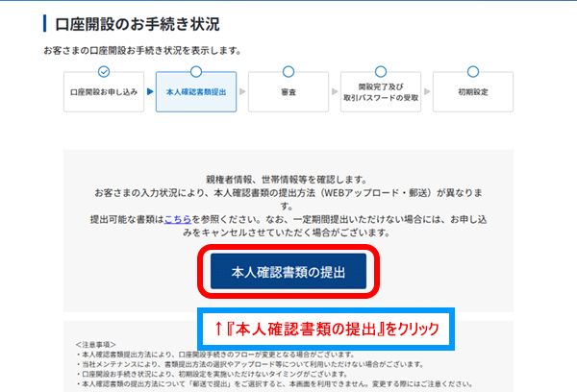
Task: Click the note starting 口座開設お手続き状況により
Action: (212, 374)
